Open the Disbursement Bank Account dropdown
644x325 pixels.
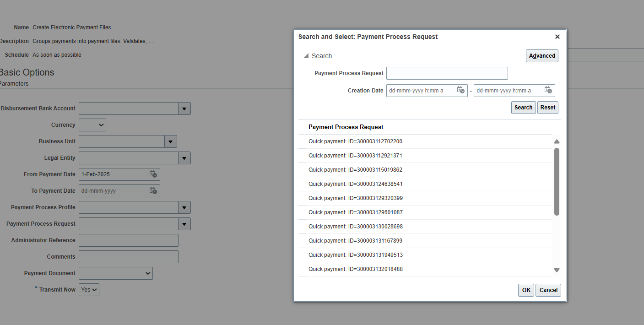click(184, 108)
